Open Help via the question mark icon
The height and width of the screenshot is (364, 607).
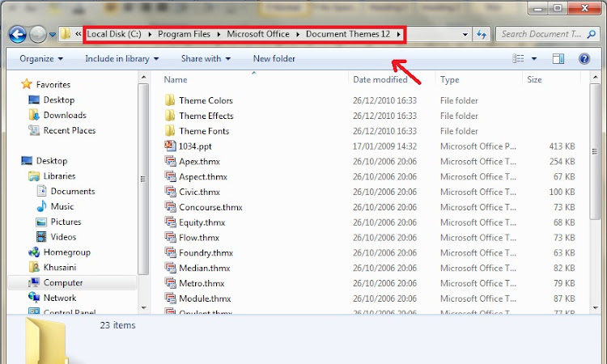[584, 58]
